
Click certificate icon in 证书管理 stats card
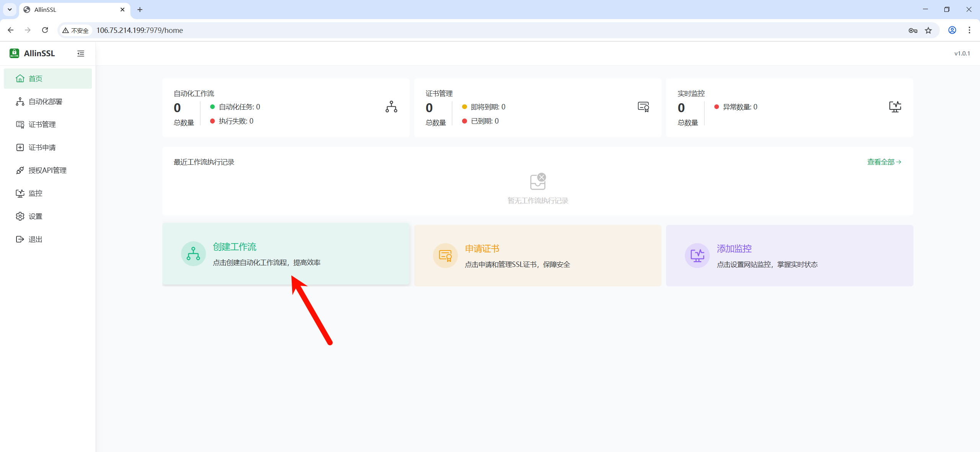click(x=643, y=107)
